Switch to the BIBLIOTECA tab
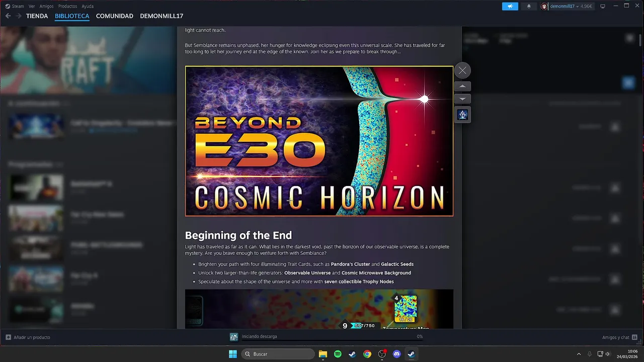The height and width of the screenshot is (362, 644). coord(72,16)
